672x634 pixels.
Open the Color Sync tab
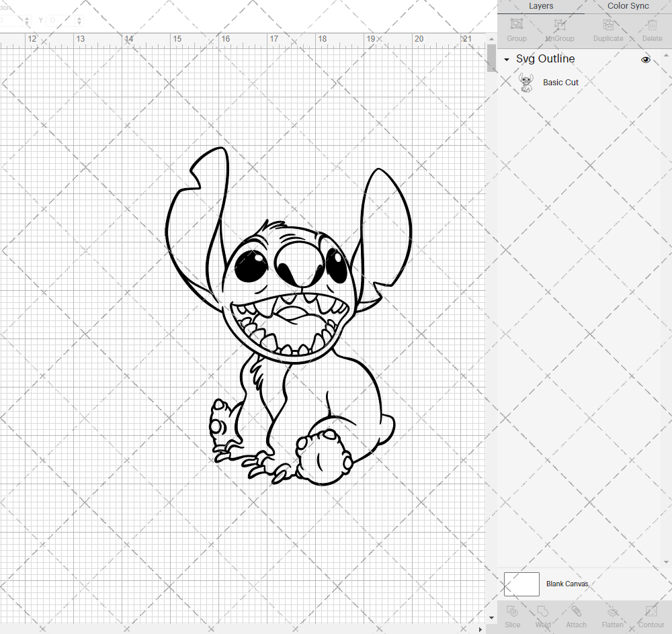628,6
